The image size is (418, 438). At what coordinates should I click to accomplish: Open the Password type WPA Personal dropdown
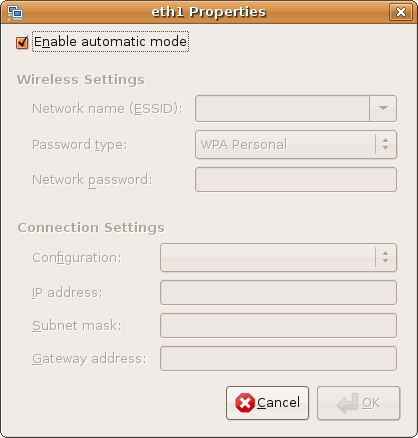pos(296,144)
